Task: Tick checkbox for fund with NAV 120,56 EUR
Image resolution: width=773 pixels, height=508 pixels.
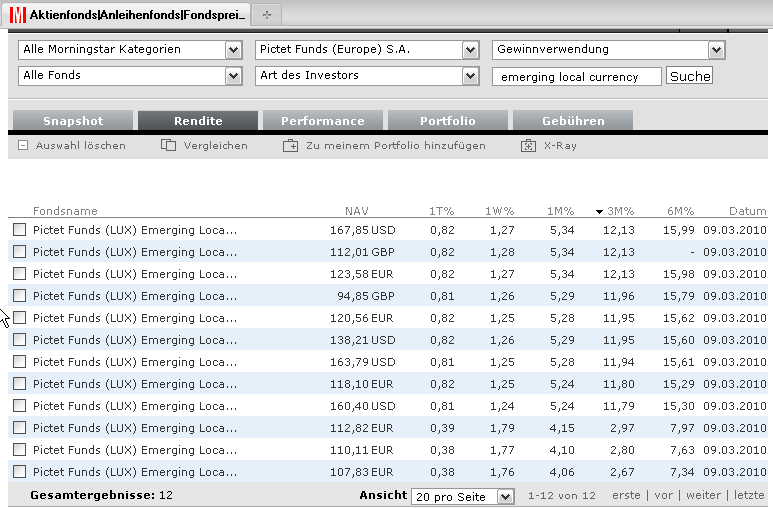Action: point(19,318)
